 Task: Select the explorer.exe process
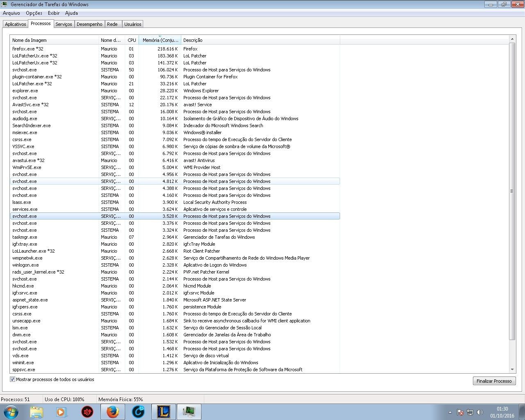pyautogui.click(x=175, y=91)
